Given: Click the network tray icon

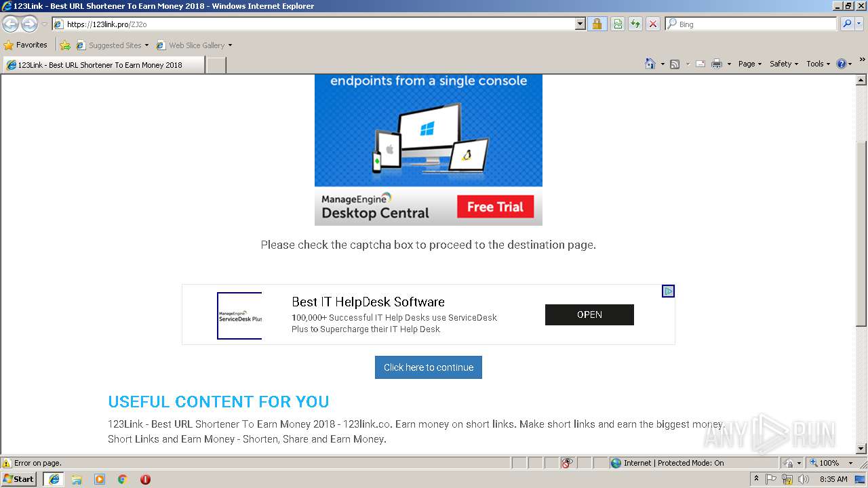Looking at the screenshot, I should (x=787, y=479).
